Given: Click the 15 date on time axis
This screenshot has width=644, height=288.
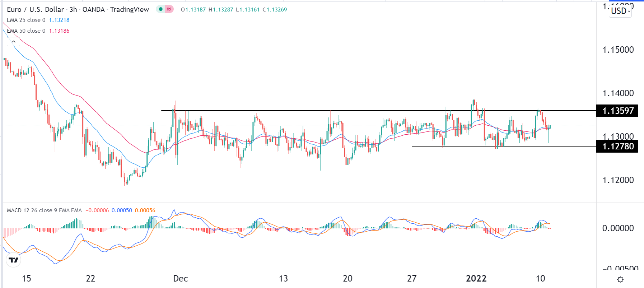Looking at the screenshot, I should pyautogui.click(x=27, y=279).
